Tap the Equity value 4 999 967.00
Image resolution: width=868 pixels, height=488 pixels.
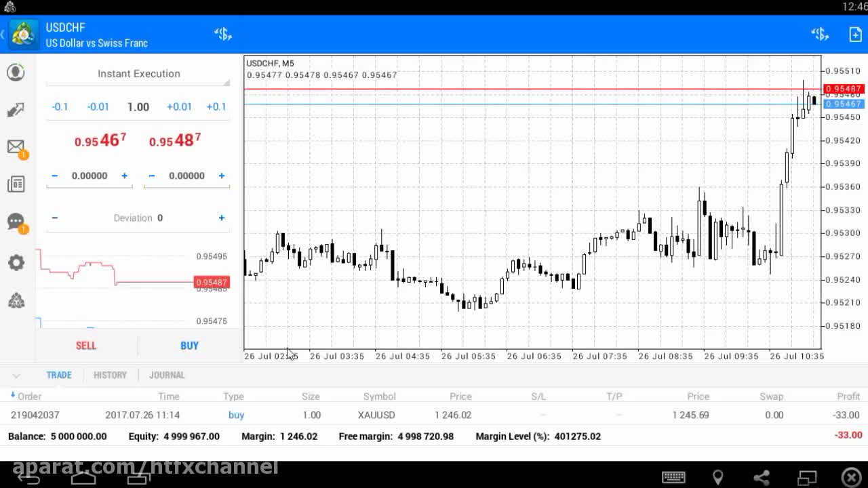click(x=191, y=436)
